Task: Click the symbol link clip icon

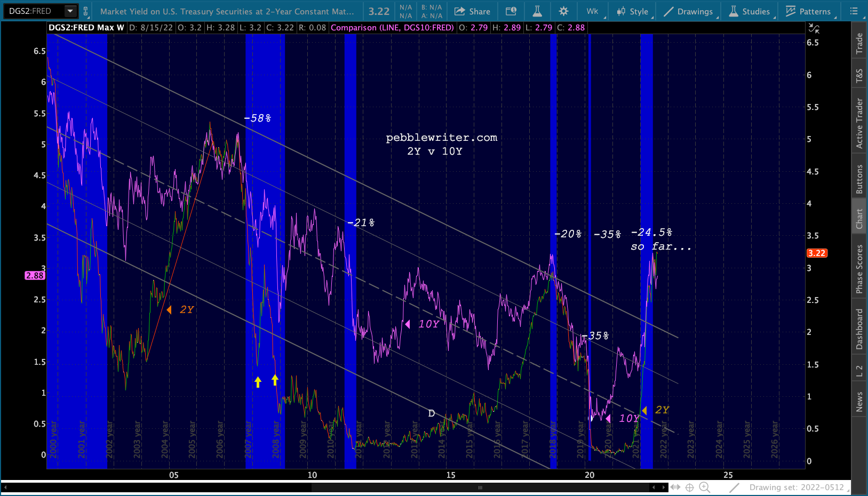Action: coord(85,11)
